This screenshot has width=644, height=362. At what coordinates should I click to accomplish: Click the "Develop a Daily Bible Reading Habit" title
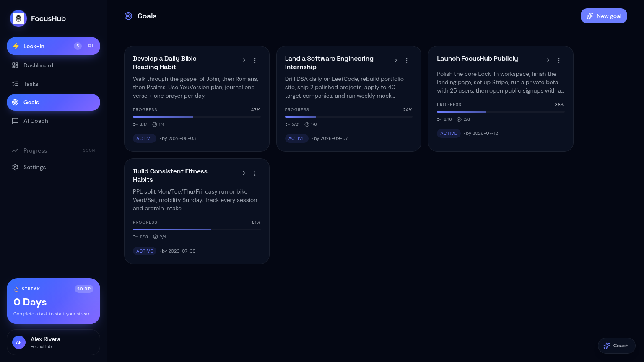(x=165, y=63)
